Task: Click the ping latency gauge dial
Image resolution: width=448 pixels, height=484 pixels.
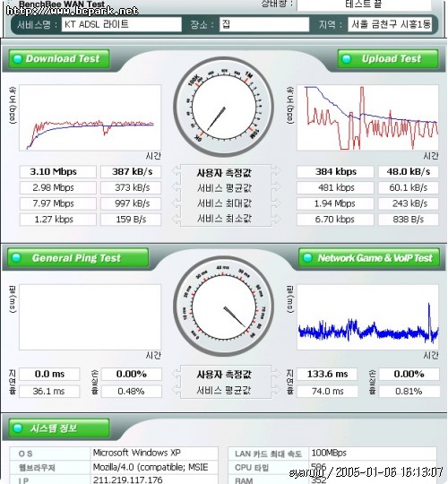Action: [x=224, y=307]
